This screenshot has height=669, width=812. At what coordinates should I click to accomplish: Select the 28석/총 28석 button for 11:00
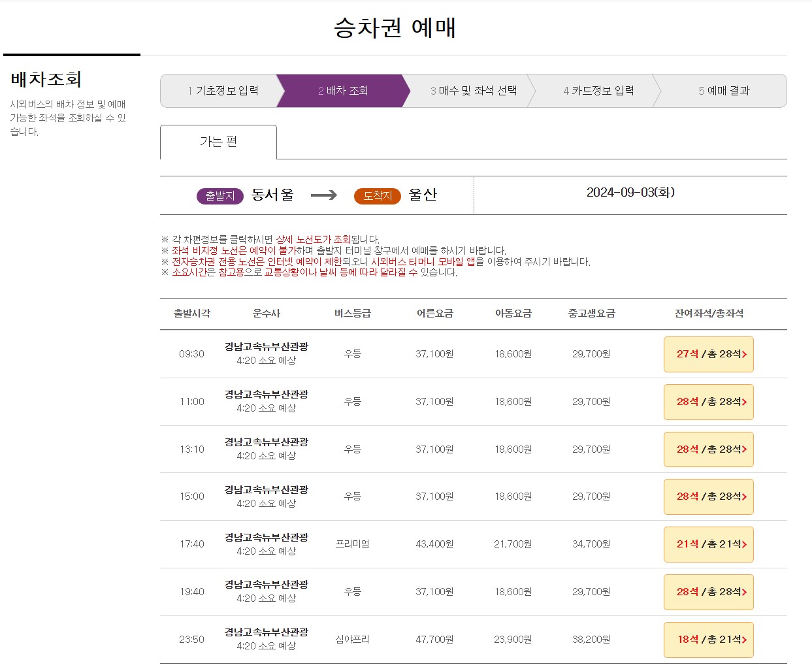click(x=708, y=402)
